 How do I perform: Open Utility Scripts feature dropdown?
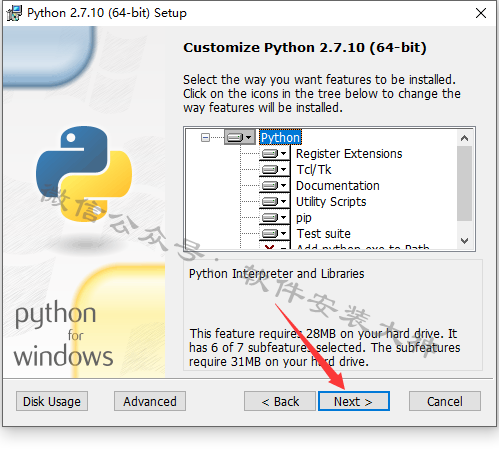tap(274, 201)
